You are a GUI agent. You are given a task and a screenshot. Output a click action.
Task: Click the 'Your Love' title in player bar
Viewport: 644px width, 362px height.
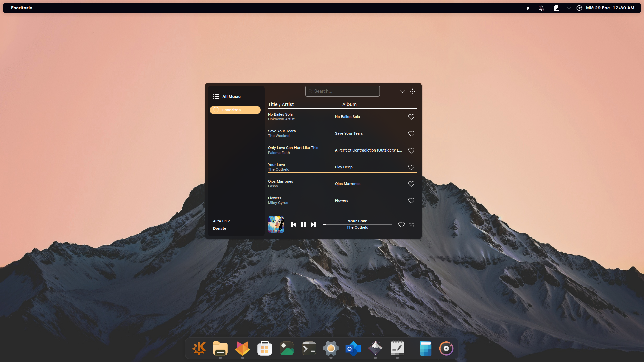(358, 221)
